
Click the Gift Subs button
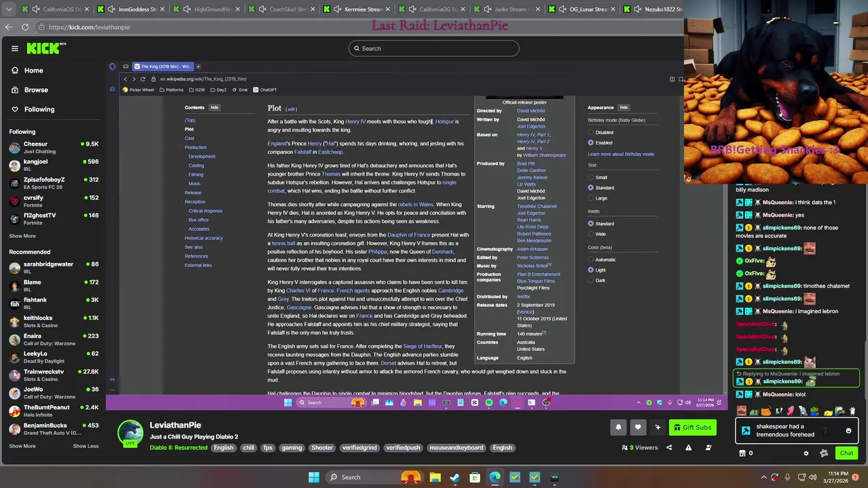click(693, 427)
